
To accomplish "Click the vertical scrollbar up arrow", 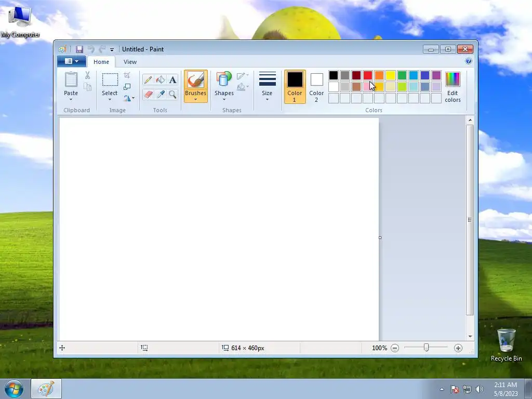I will [x=470, y=120].
